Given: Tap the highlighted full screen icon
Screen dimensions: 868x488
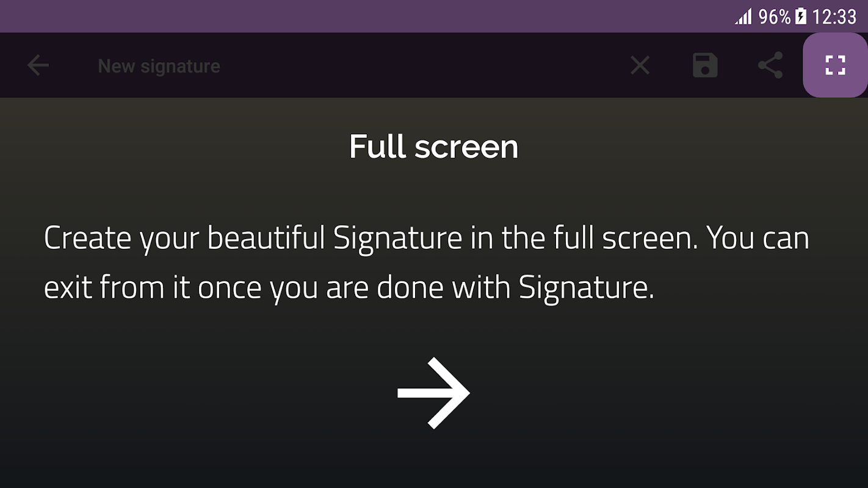Looking at the screenshot, I should pyautogui.click(x=835, y=65).
